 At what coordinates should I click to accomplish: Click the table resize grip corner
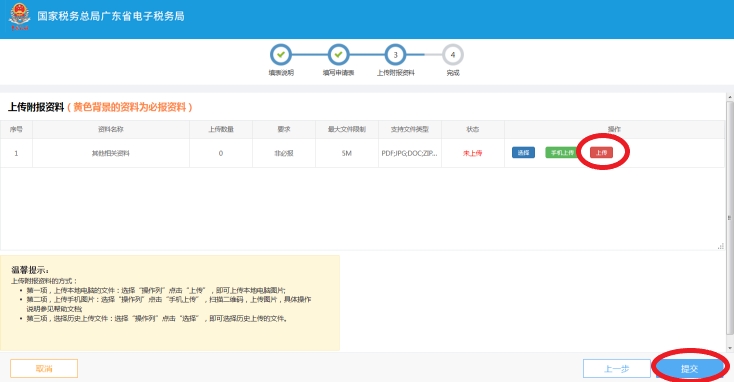click(x=721, y=246)
